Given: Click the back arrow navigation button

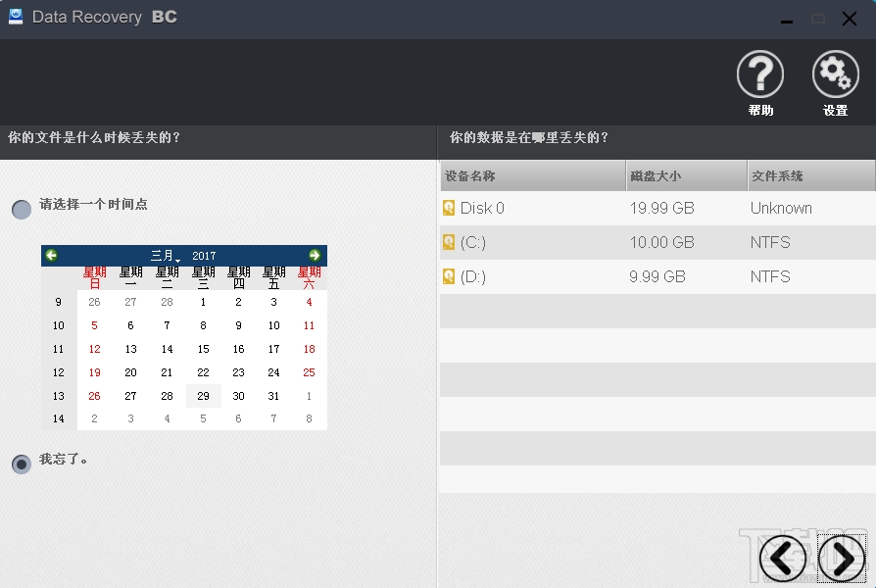Looking at the screenshot, I should click(x=782, y=558).
